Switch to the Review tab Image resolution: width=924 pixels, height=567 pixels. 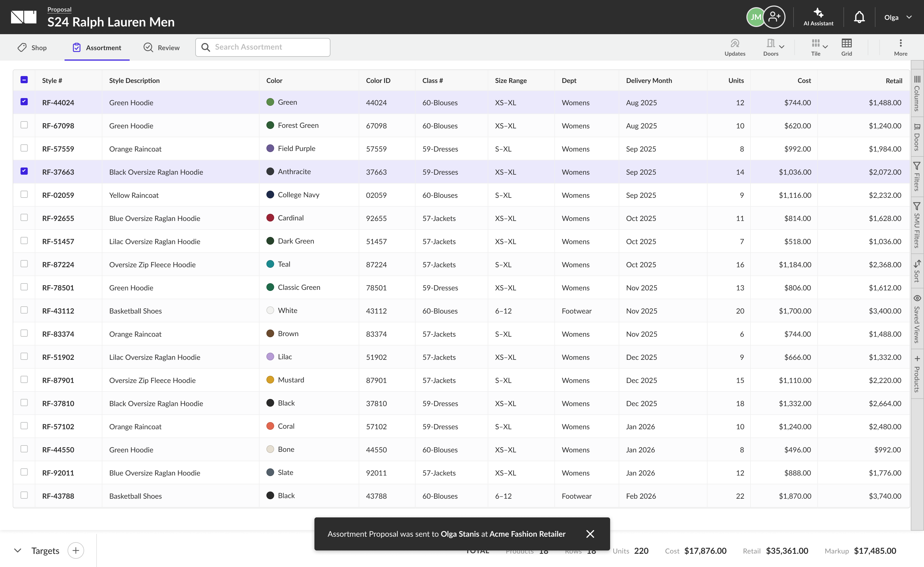[162, 48]
